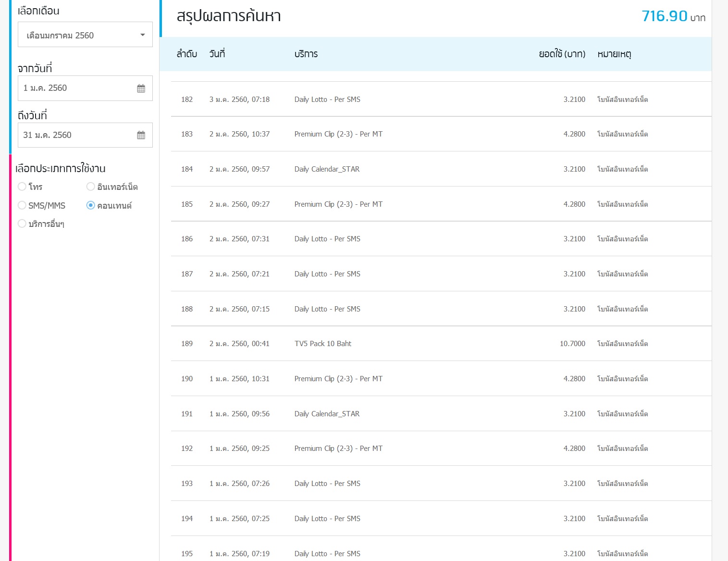Click the date 1 ม.ค. 2560, 10:31
This screenshot has width=728, height=561.
pyautogui.click(x=240, y=379)
